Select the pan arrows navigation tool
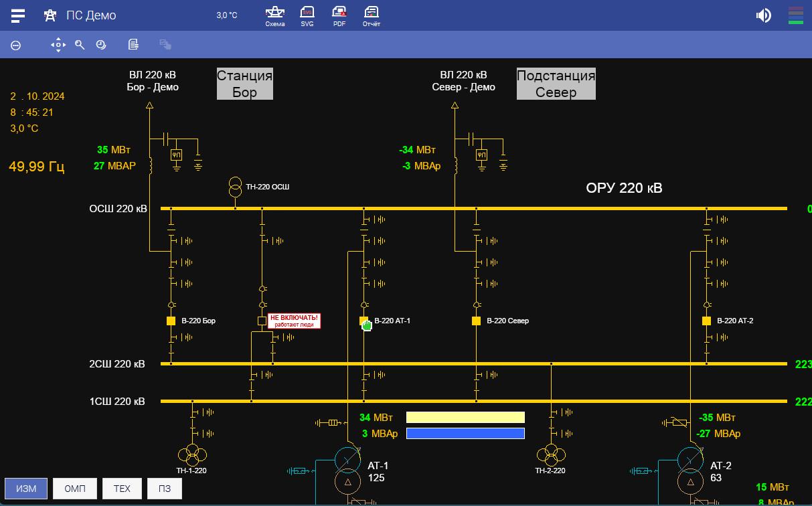Screen dimensions: 812x506 coord(58,45)
